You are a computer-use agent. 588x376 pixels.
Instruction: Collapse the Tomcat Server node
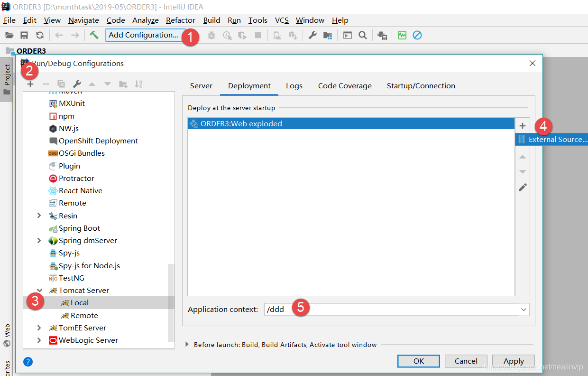click(x=39, y=291)
